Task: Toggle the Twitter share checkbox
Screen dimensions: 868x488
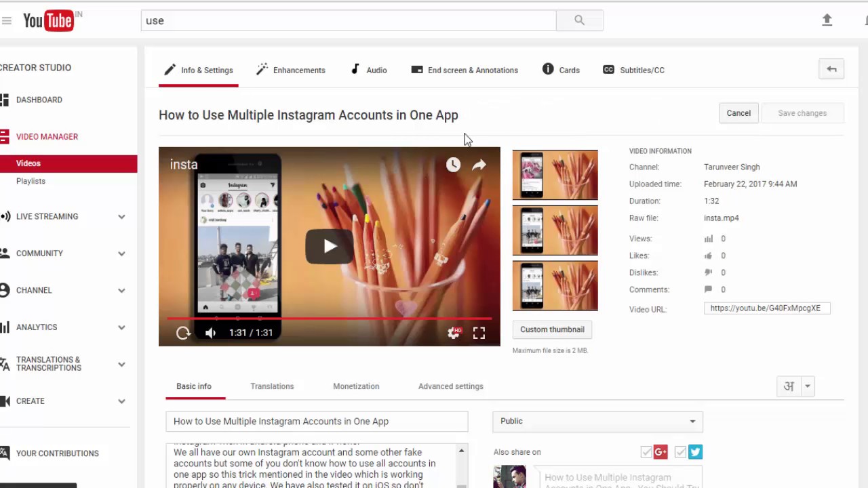Action: (x=680, y=452)
